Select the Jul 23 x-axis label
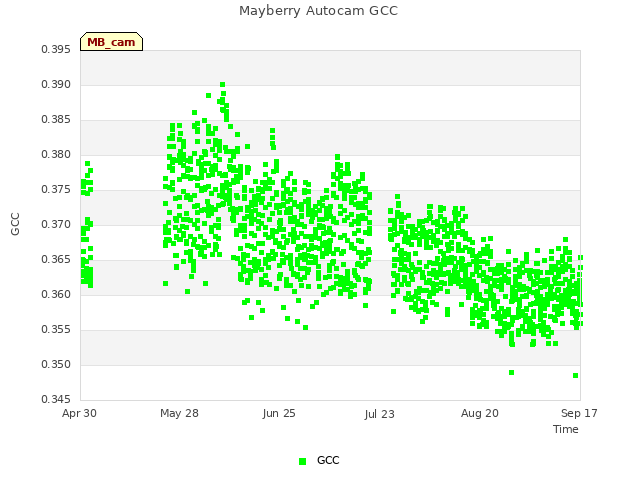 click(380, 414)
